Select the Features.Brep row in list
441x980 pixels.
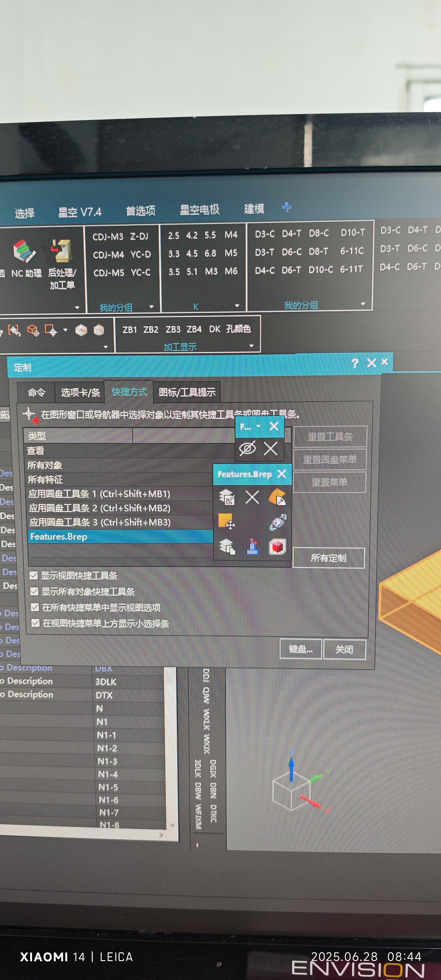tap(121, 536)
